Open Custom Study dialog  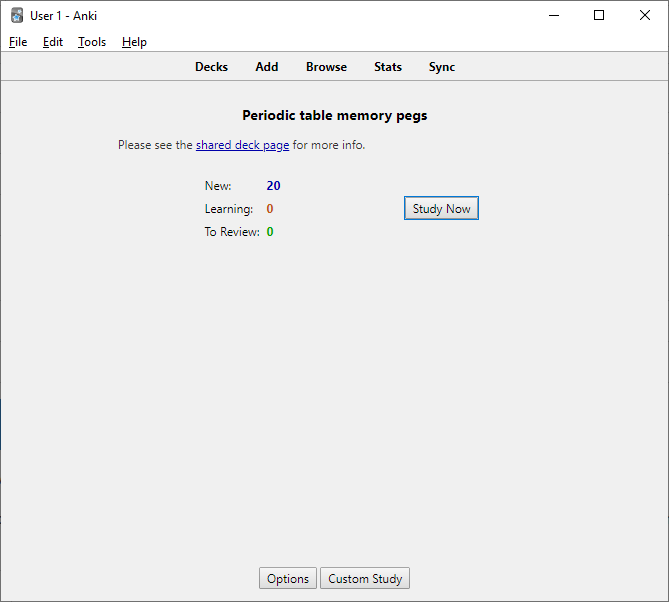[365, 578]
